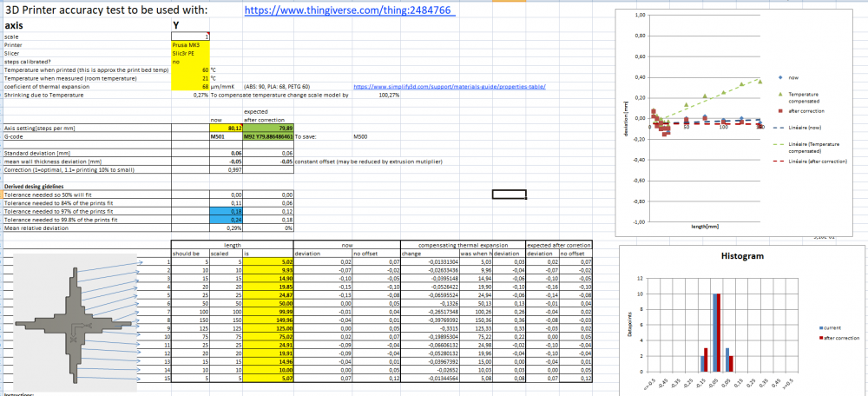The width and height of the screenshot is (868, 396).
Task: Click the Histogram chart title
Action: click(745, 256)
